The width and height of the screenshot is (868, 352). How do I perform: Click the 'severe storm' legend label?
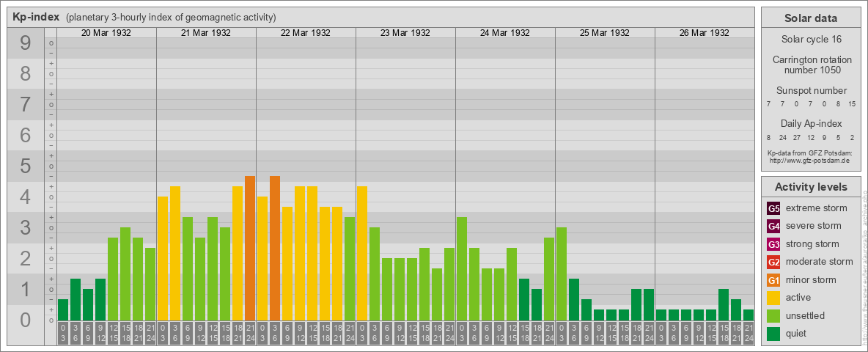click(x=814, y=226)
